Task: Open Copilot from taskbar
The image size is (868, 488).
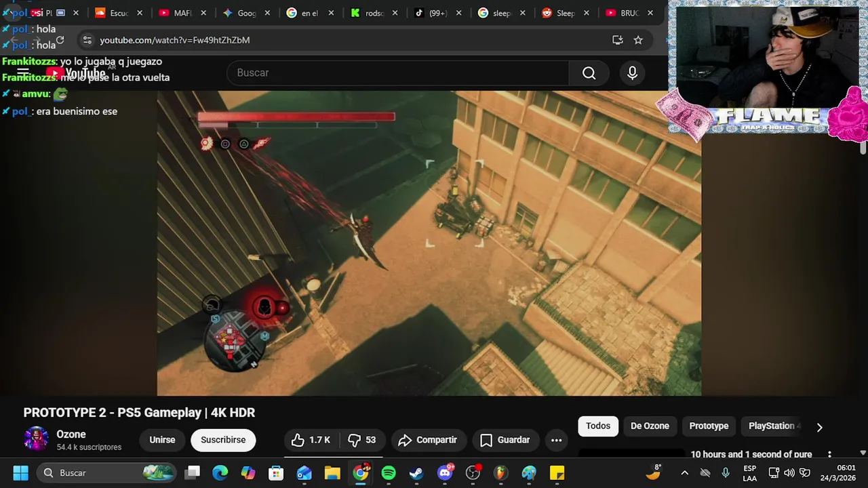Action: coord(248,472)
